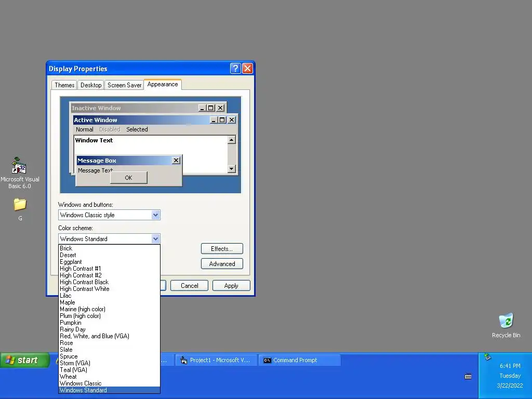Choose Plum (high color) scheme

pos(109,316)
